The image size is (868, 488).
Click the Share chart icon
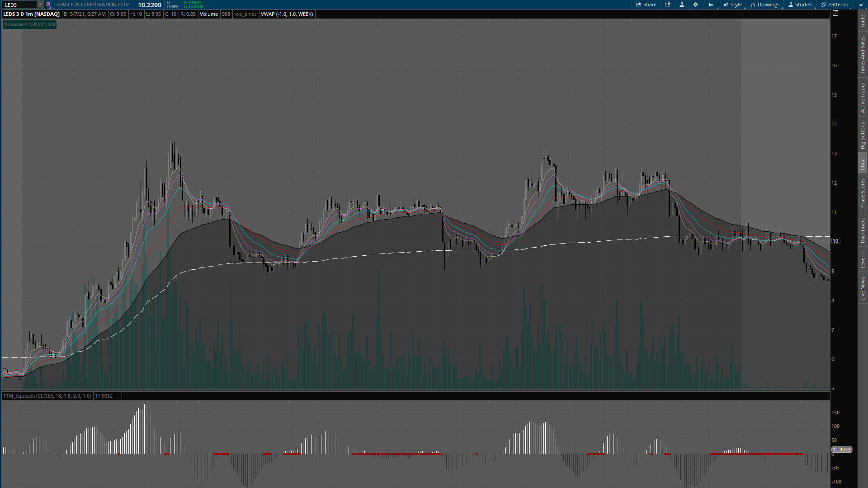(646, 5)
